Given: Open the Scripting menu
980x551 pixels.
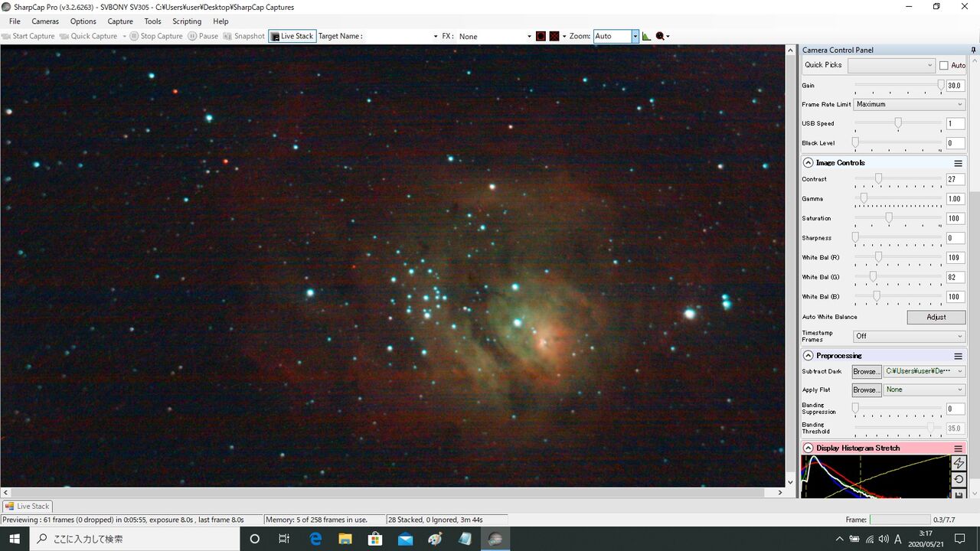Looking at the screenshot, I should click(x=187, y=21).
